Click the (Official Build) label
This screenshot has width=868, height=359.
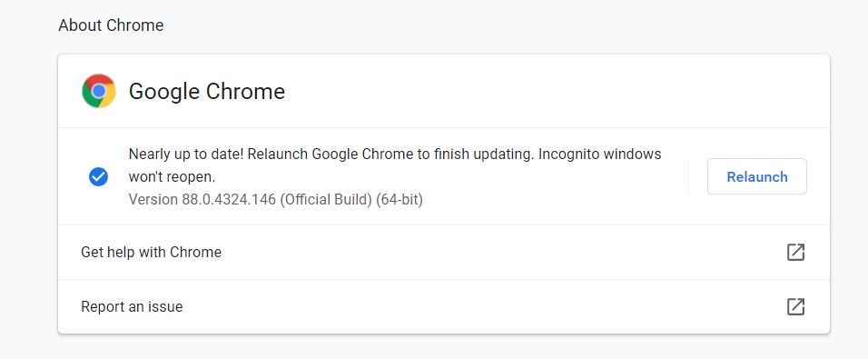[325, 199]
